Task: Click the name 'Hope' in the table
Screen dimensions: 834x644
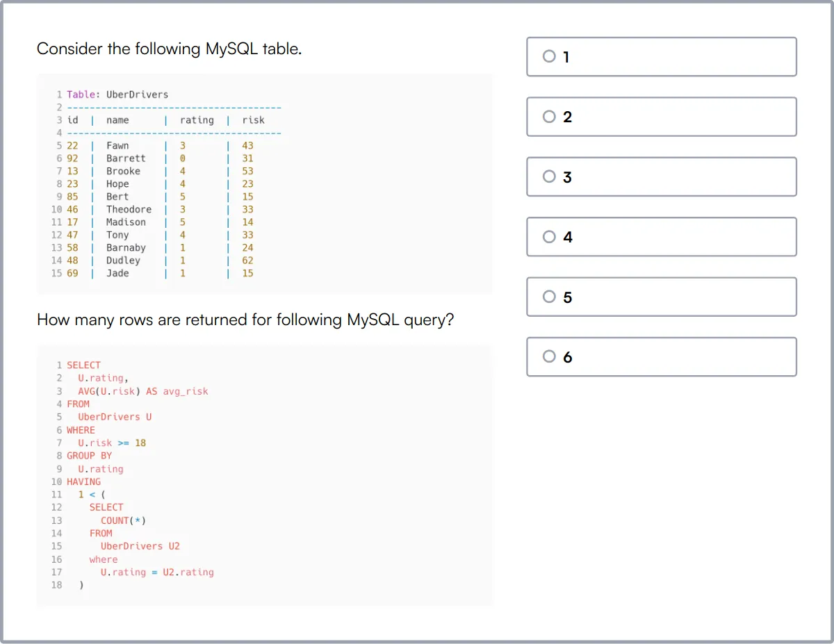Action: [117, 184]
